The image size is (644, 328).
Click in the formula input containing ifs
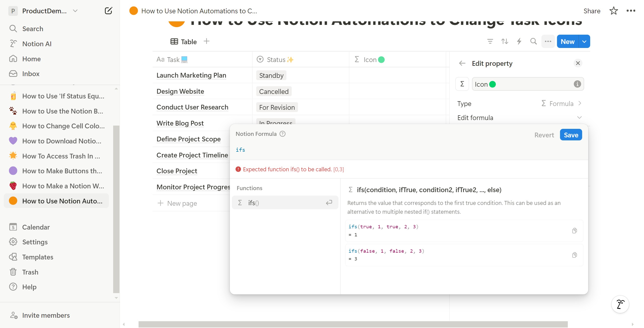click(409, 150)
